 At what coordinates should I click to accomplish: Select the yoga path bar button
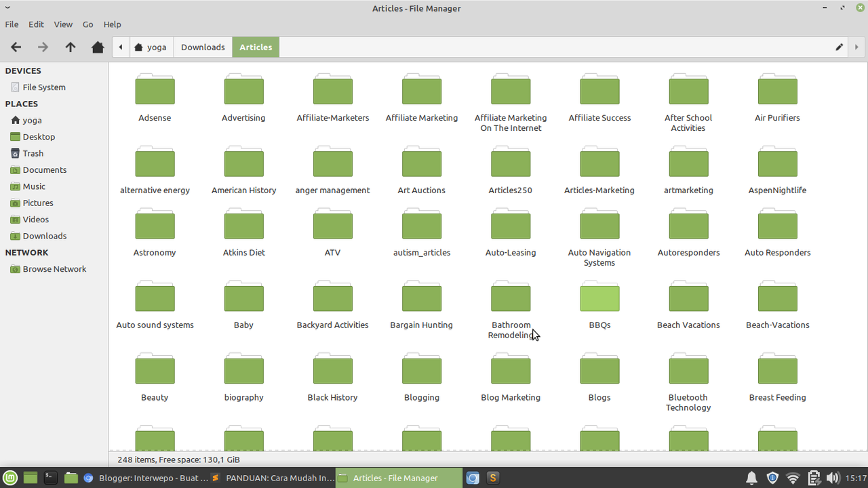click(151, 47)
